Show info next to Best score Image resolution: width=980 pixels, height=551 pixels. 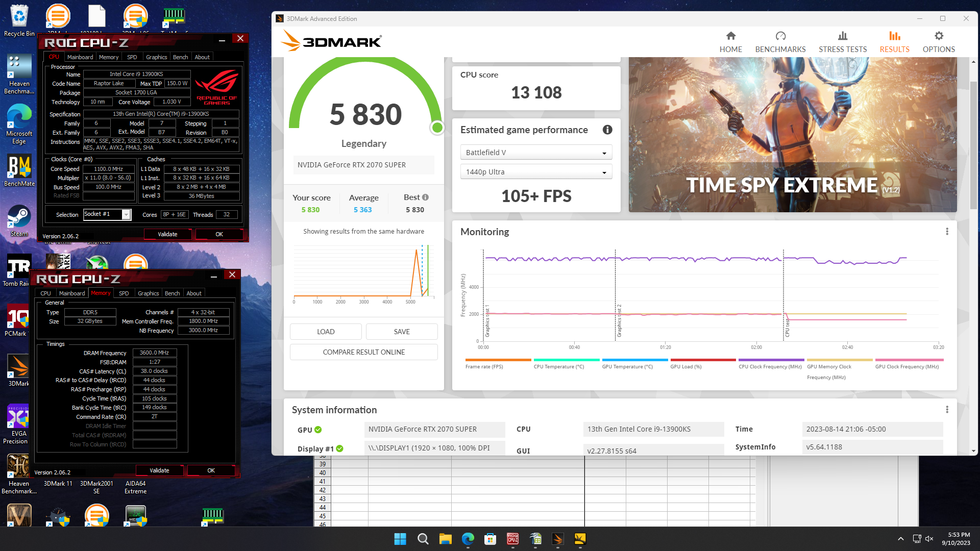[425, 197]
